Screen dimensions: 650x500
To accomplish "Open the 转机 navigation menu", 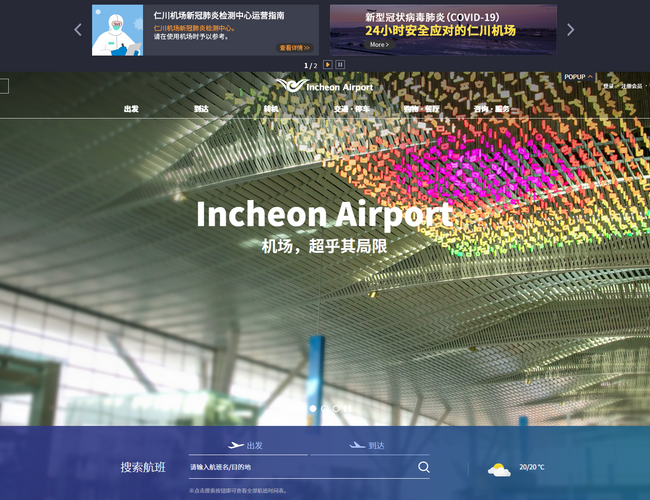I will coord(271,109).
